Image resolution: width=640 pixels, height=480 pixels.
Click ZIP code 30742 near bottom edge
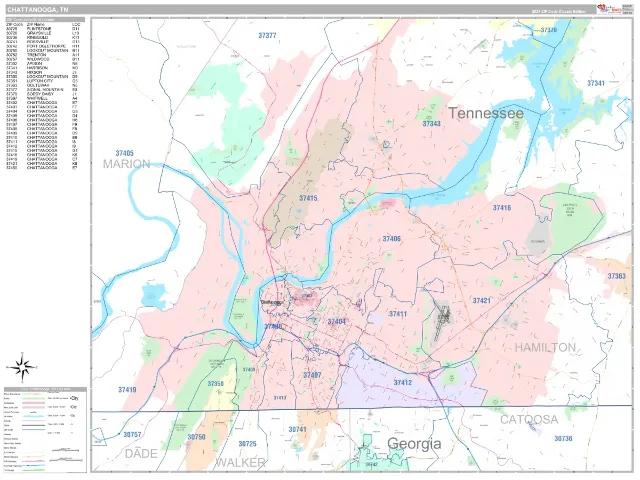coord(371,465)
